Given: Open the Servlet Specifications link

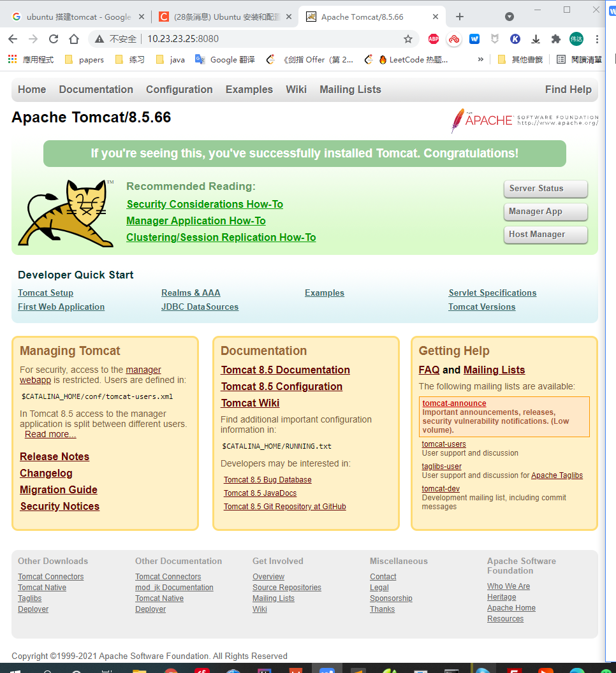Looking at the screenshot, I should (492, 293).
